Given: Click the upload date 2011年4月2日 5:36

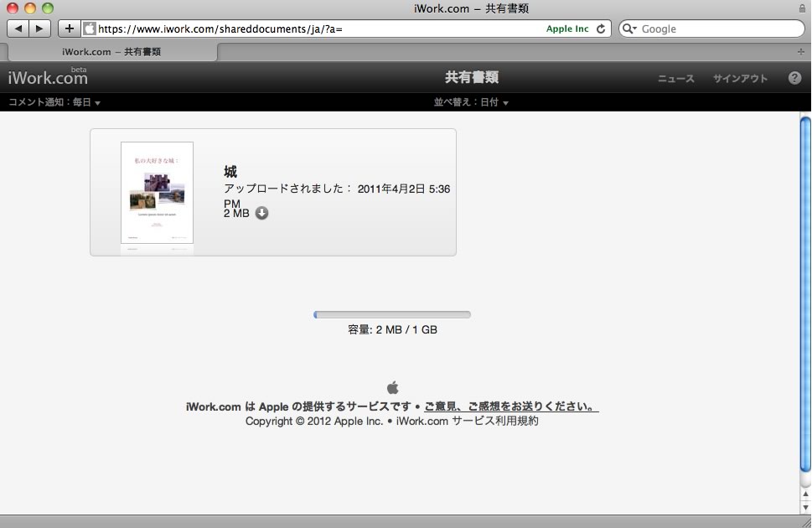Looking at the screenshot, I should [x=404, y=189].
